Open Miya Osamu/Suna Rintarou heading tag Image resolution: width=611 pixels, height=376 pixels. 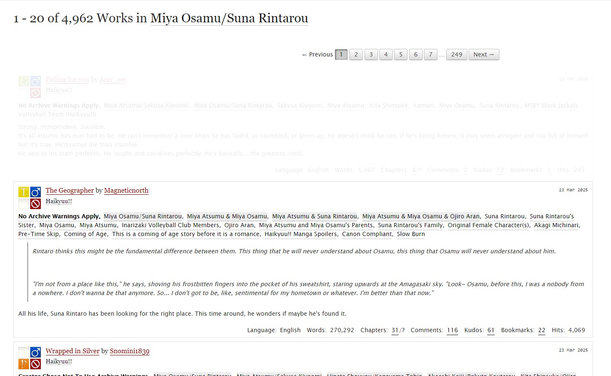(229, 18)
